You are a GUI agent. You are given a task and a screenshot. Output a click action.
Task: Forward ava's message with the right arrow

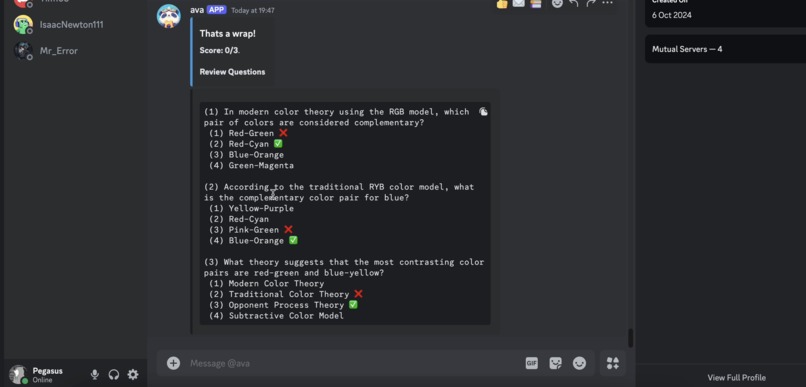(x=591, y=3)
